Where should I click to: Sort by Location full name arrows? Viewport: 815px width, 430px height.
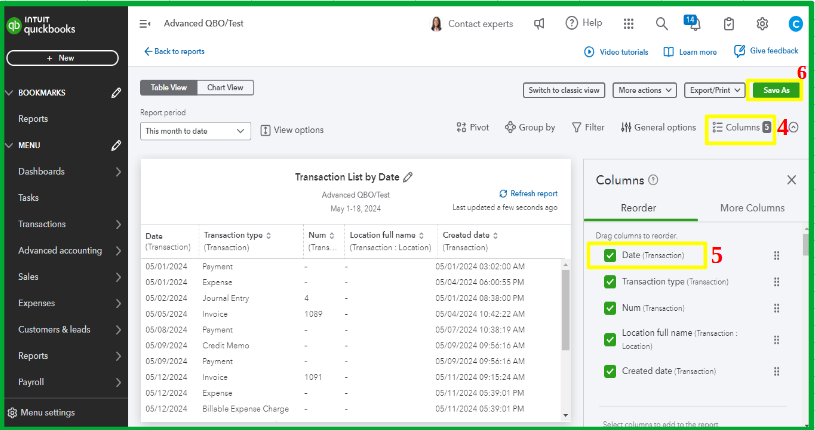click(421, 236)
